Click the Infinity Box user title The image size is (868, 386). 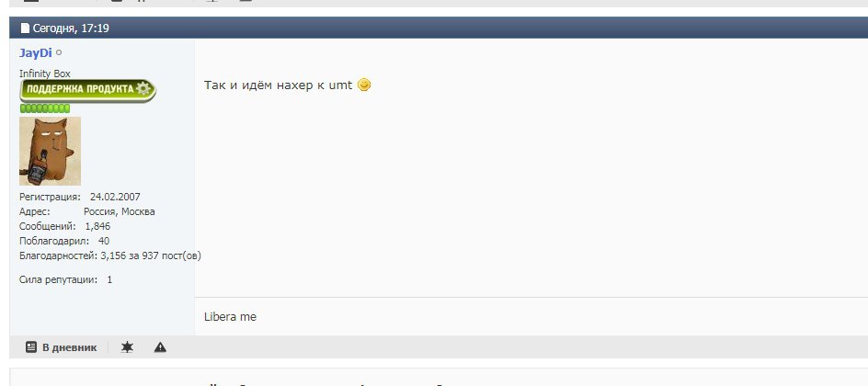[x=45, y=74]
